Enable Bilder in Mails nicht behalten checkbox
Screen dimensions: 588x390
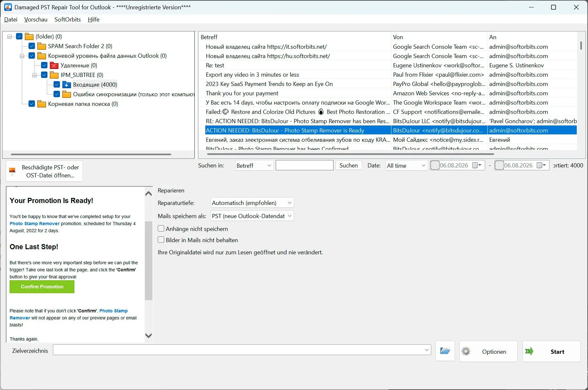click(161, 240)
